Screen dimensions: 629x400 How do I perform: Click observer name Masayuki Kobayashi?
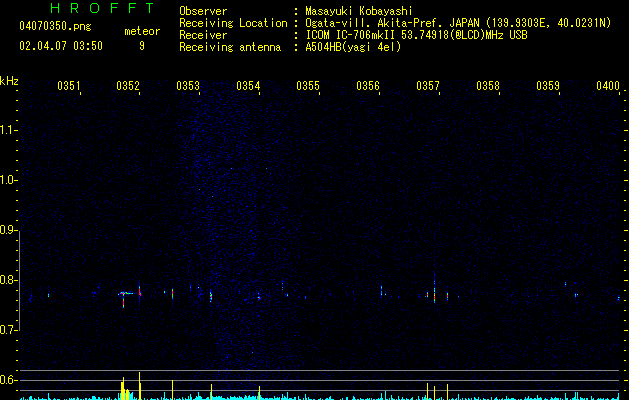359,11
